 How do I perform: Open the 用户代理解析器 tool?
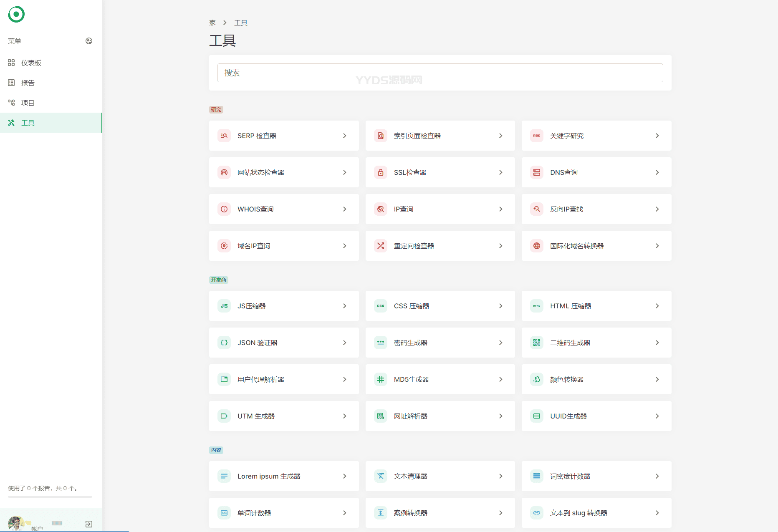(284, 379)
